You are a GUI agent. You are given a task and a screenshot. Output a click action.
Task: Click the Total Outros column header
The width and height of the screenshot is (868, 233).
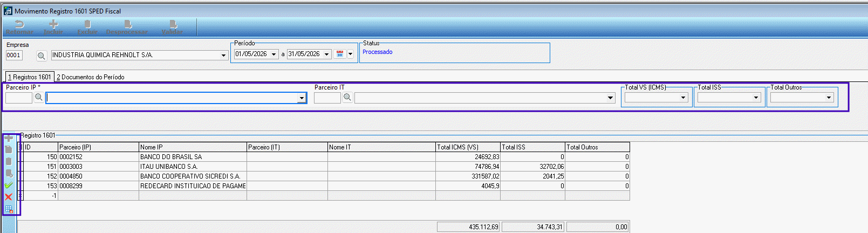[x=597, y=147]
